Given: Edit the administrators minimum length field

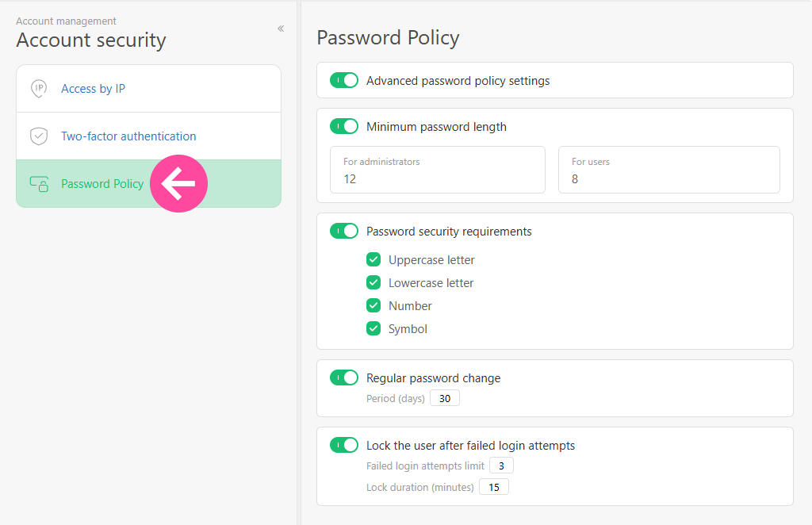Looking at the screenshot, I should pyautogui.click(x=437, y=178).
